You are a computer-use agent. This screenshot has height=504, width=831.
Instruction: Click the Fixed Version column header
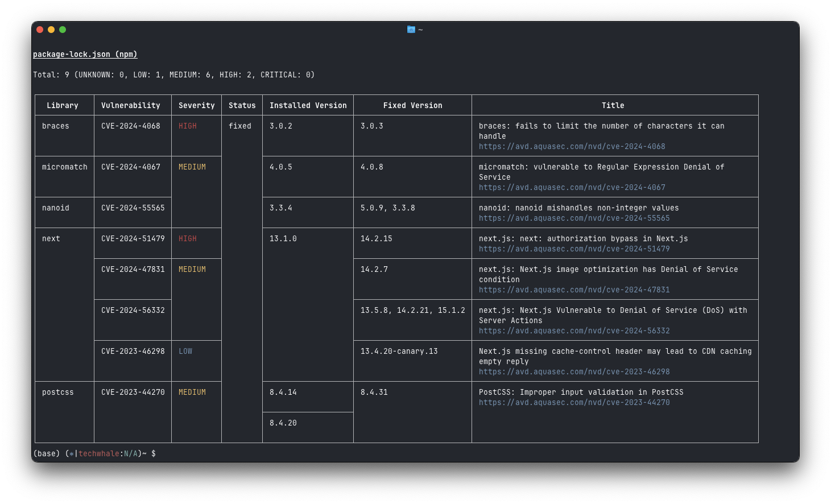pos(413,106)
